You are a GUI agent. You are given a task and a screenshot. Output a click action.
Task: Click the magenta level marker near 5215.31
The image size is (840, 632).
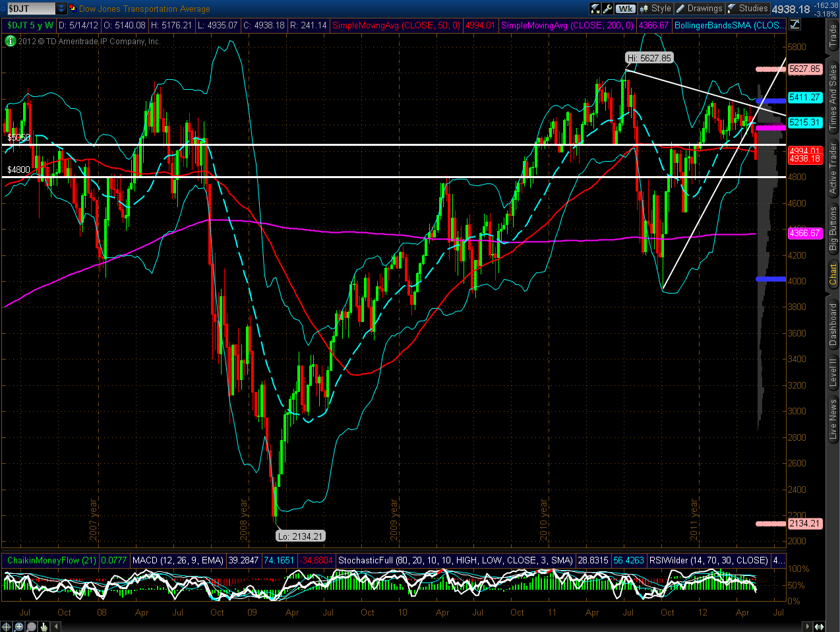(770, 127)
